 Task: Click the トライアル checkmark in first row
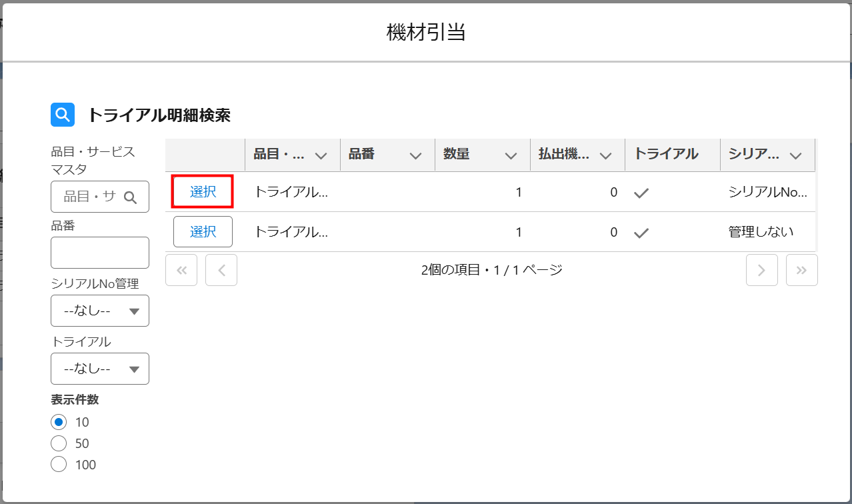coord(641,193)
